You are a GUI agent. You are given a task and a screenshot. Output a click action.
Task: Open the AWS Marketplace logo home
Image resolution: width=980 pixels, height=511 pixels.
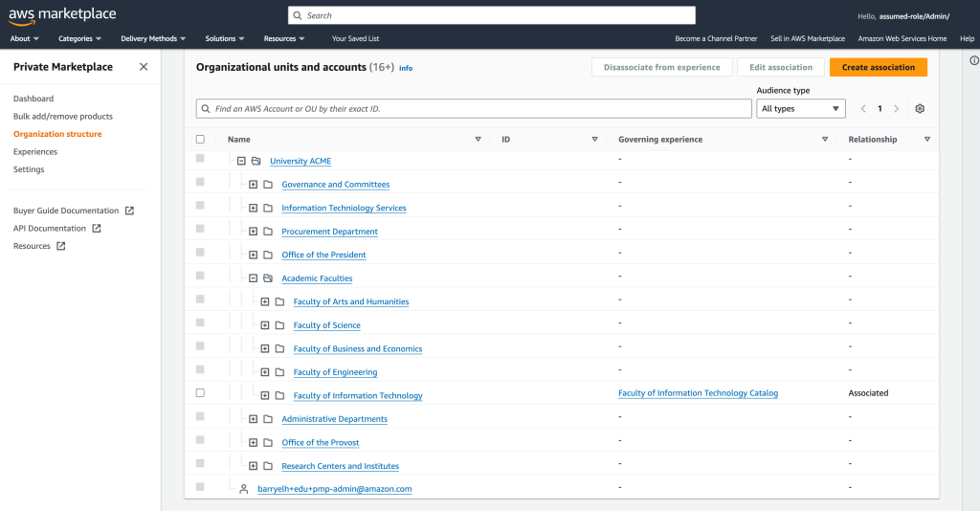point(62,15)
